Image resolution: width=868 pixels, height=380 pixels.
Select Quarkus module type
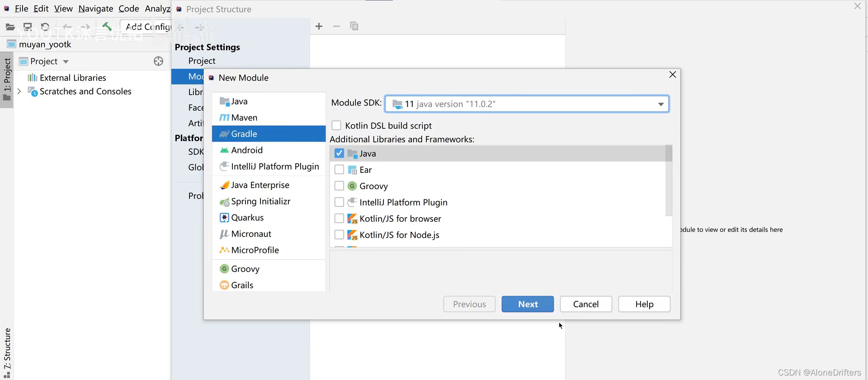pos(269,218)
